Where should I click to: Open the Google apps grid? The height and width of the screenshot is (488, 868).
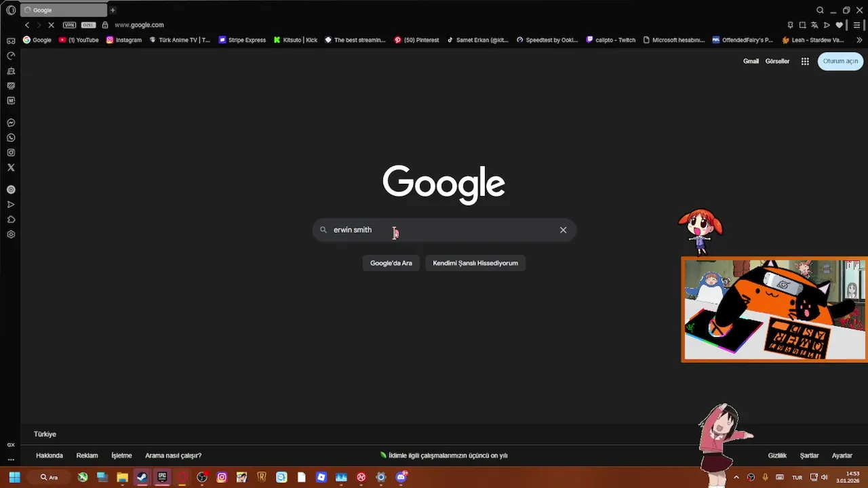coord(805,61)
